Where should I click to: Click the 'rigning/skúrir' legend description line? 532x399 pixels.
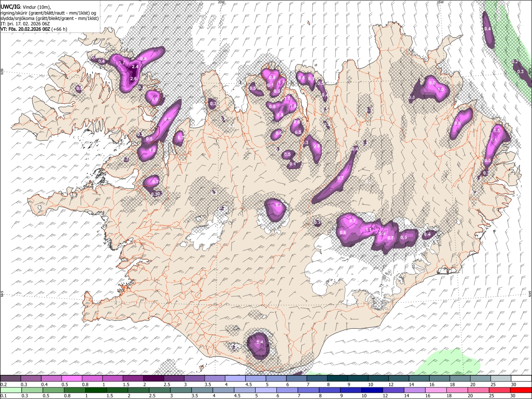[49, 13]
